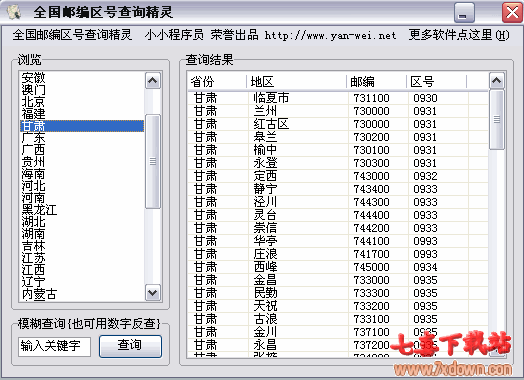524x380 pixels.
Task: Select the 永昌 result row
Action: tap(338, 346)
